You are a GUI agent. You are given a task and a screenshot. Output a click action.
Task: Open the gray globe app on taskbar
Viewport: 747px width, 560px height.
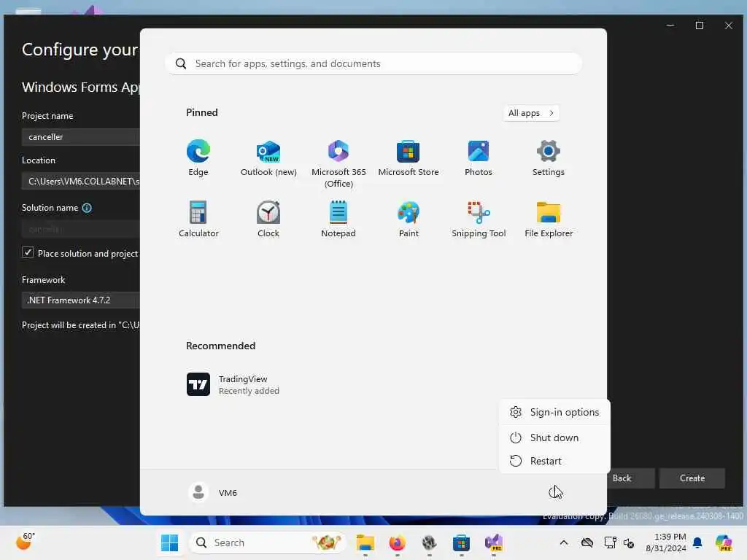click(x=429, y=542)
